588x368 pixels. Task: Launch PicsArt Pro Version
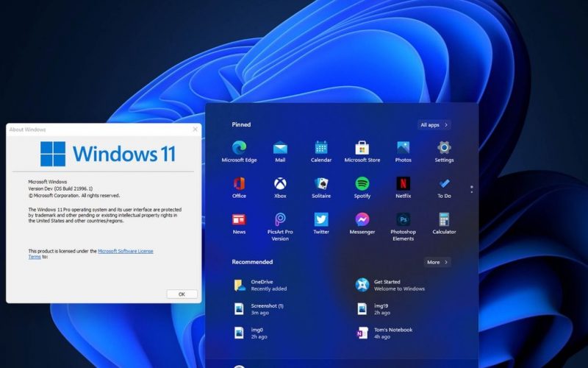pos(280,227)
